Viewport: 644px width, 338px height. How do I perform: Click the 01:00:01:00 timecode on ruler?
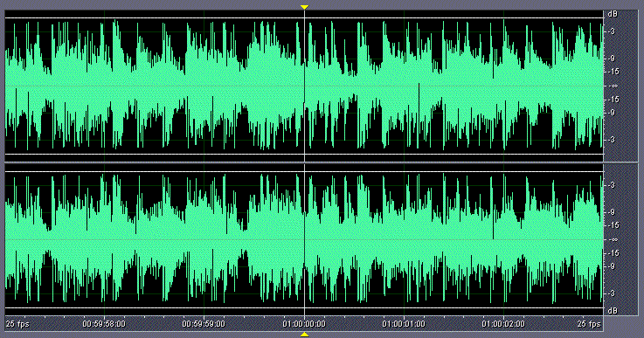[404, 324]
